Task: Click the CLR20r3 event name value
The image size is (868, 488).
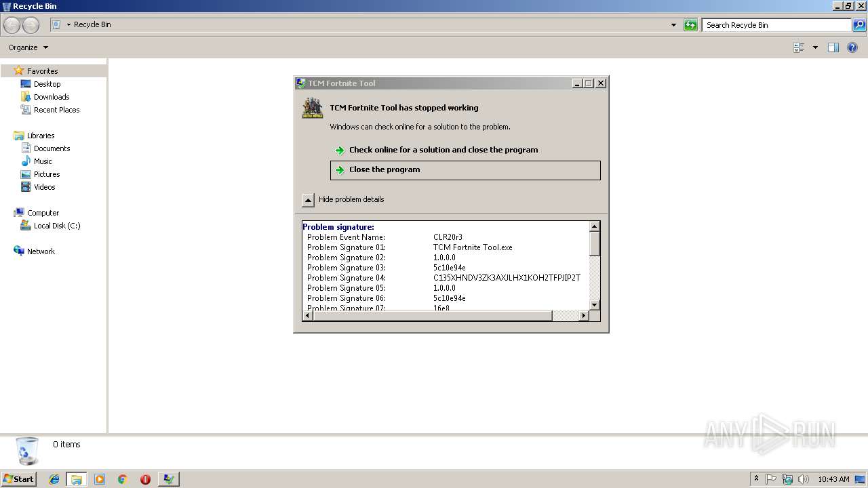Action: coord(448,237)
